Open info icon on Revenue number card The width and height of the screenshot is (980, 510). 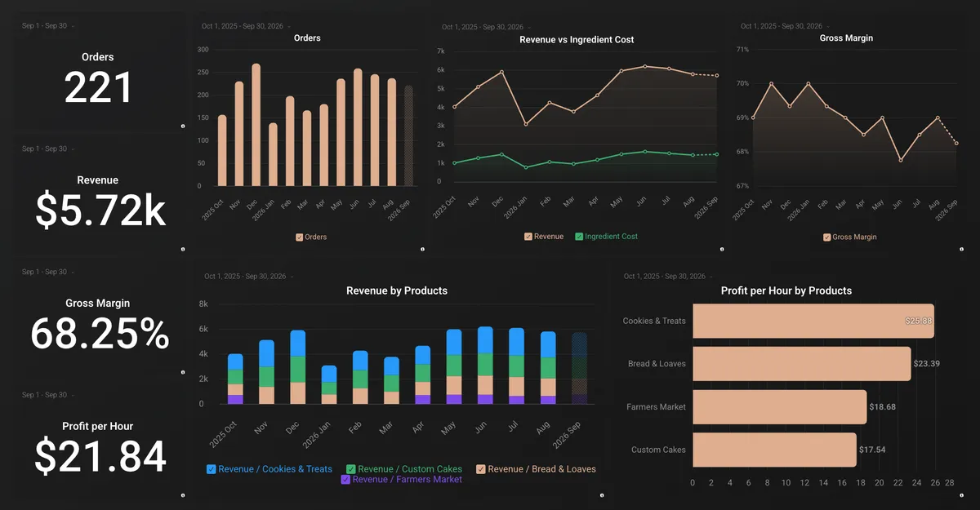182,249
